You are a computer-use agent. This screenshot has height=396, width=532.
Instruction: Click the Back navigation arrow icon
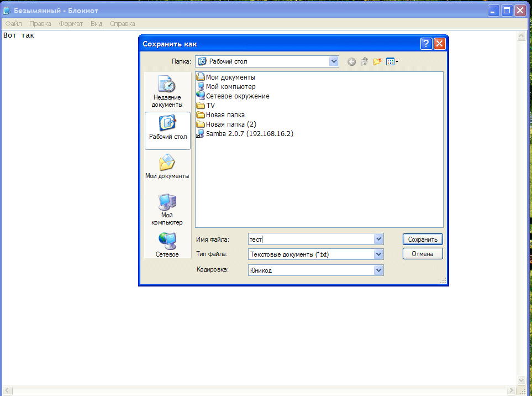[351, 61]
